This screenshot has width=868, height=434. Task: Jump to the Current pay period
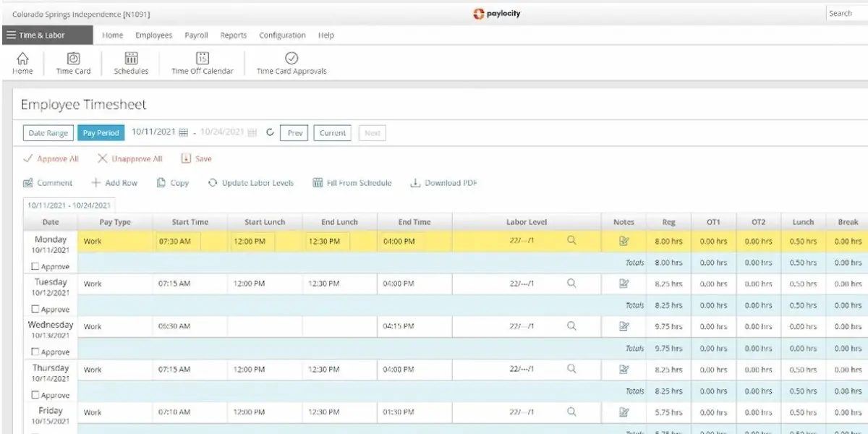(x=333, y=133)
